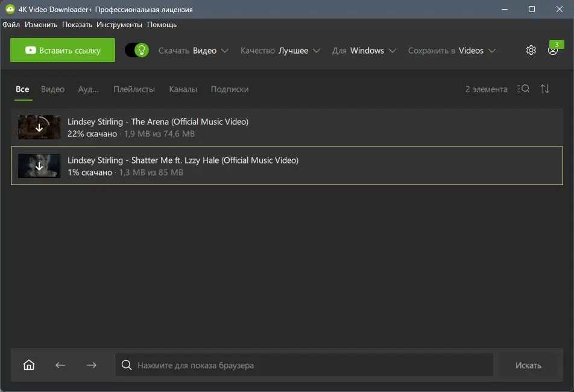Viewport: 574px width, 392px height.
Task: Click the 1,9 MB из 74,6 MB size text
Action: [159, 134]
